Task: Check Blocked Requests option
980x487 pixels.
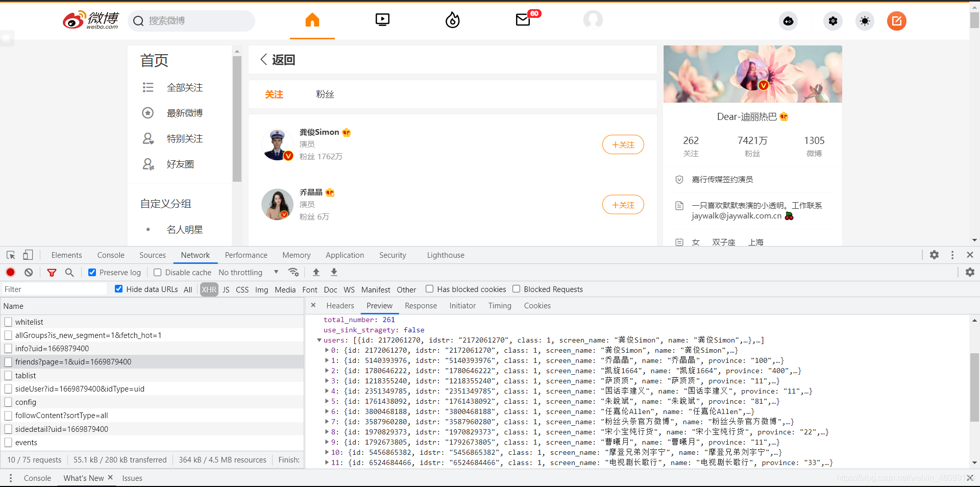Action: point(517,289)
